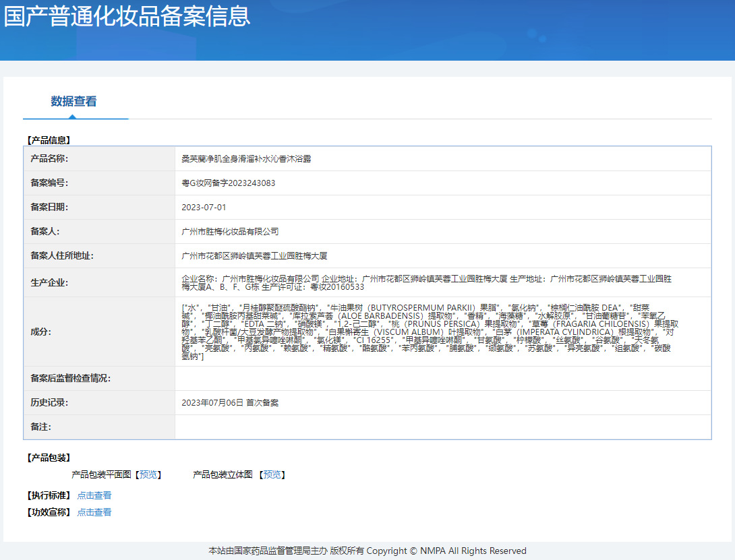Select the date value 2023-07-01

tap(204, 207)
